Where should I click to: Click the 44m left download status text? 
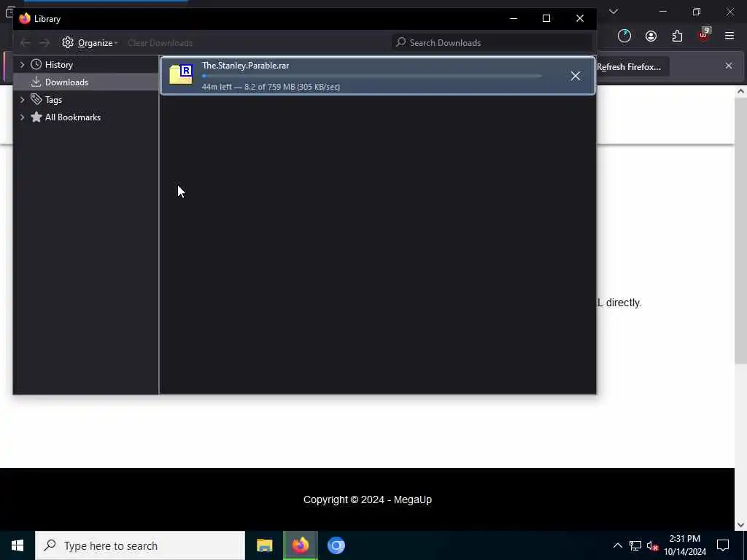[271, 87]
